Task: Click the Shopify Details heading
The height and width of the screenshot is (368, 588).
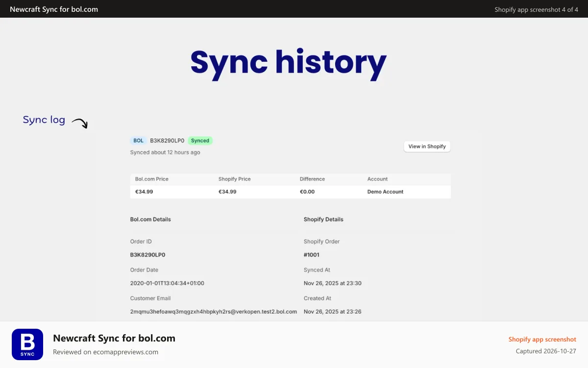Action: 323,219
